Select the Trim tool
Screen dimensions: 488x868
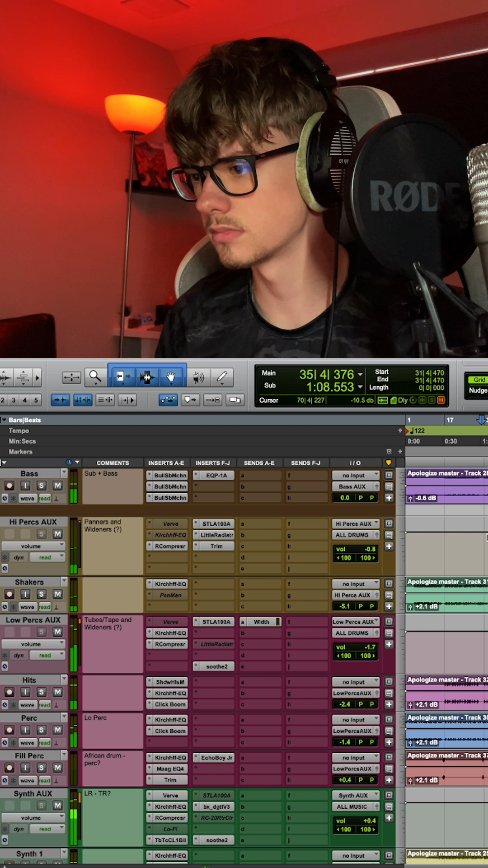tap(121, 377)
